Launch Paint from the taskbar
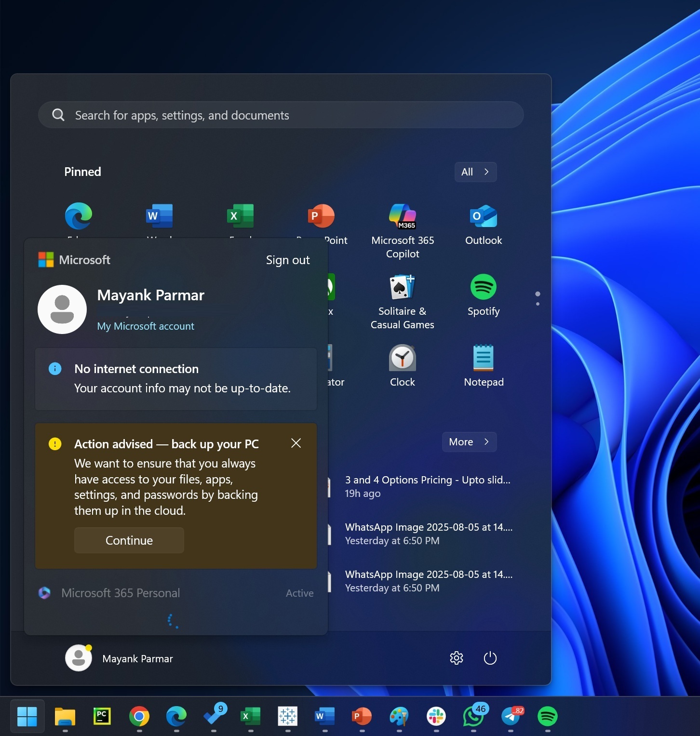Image resolution: width=700 pixels, height=736 pixels. 398,718
